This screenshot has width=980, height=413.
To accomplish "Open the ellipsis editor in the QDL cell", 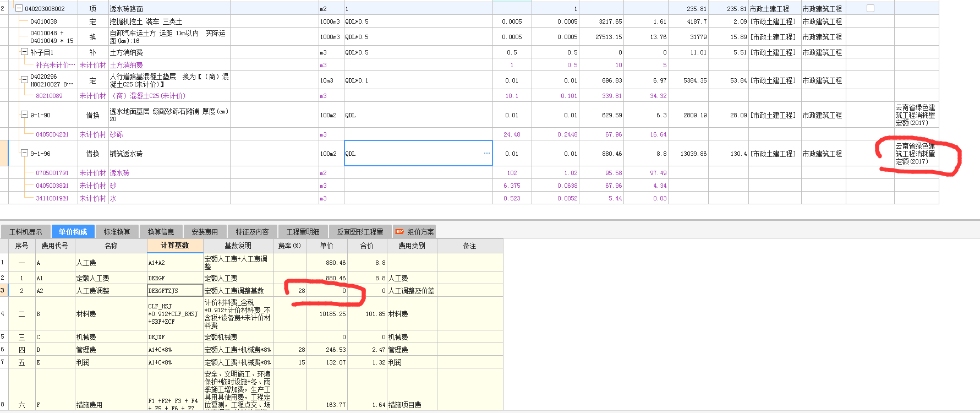I will [486, 153].
